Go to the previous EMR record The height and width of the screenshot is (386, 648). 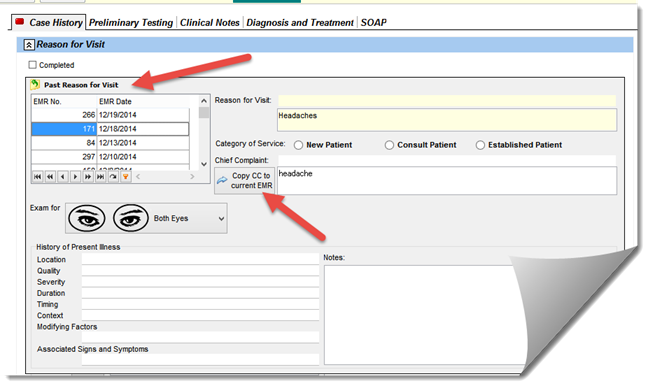(63, 177)
